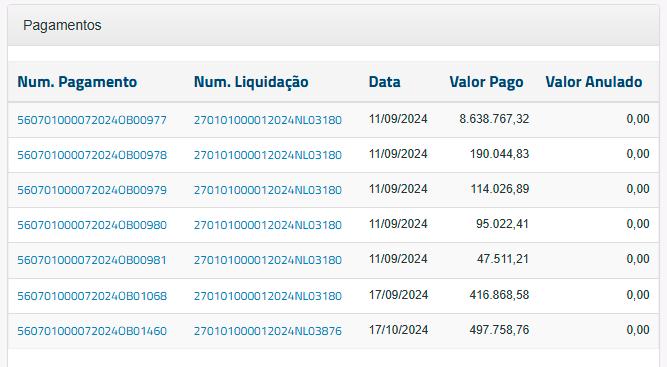Click the Valor Pago column header

[486, 82]
